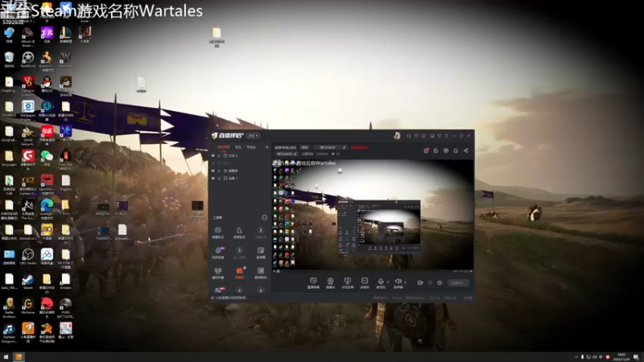Viewport: 644px width, 362px height.
Task: Open the headset support icon in Douyu title bar
Action: pyautogui.click(x=408, y=136)
